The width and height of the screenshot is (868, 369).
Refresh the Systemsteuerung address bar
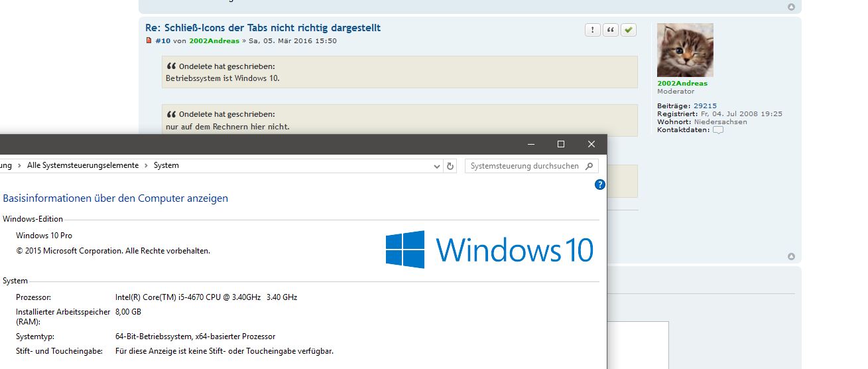tap(451, 166)
